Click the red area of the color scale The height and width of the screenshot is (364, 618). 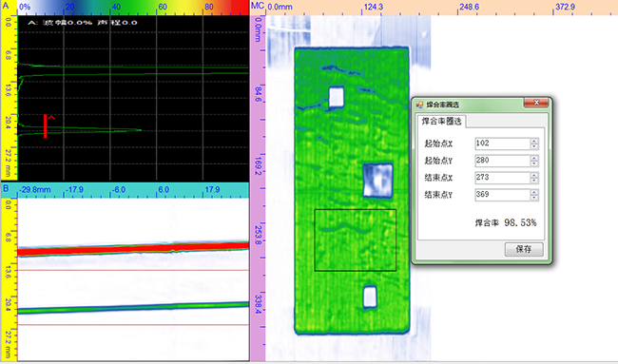[x=239, y=7]
